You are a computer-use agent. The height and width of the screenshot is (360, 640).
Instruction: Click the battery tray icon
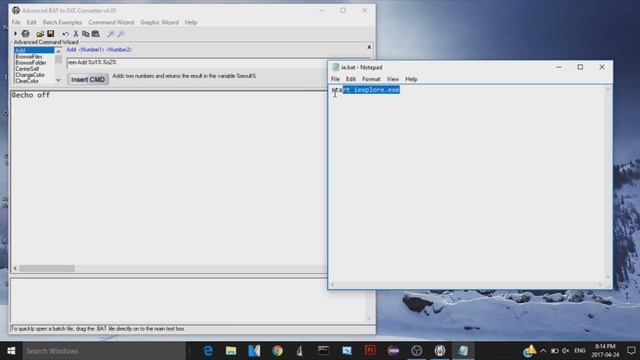(x=554, y=351)
